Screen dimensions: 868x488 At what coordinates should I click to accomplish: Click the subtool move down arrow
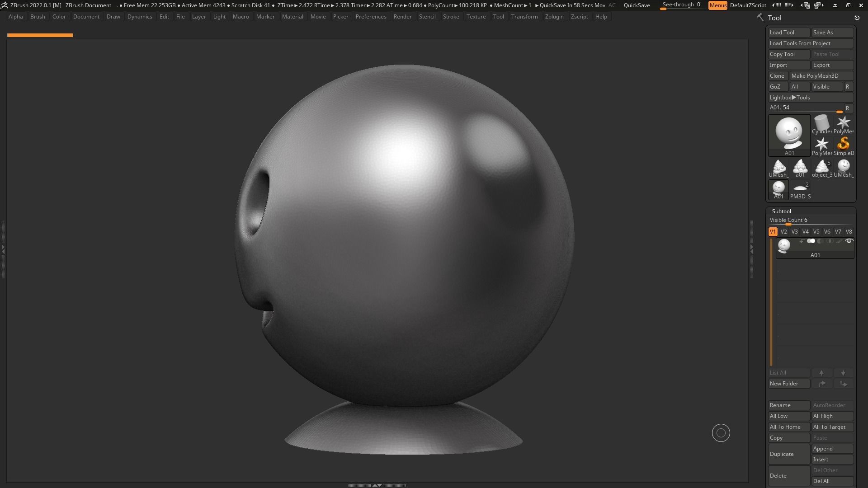point(843,373)
